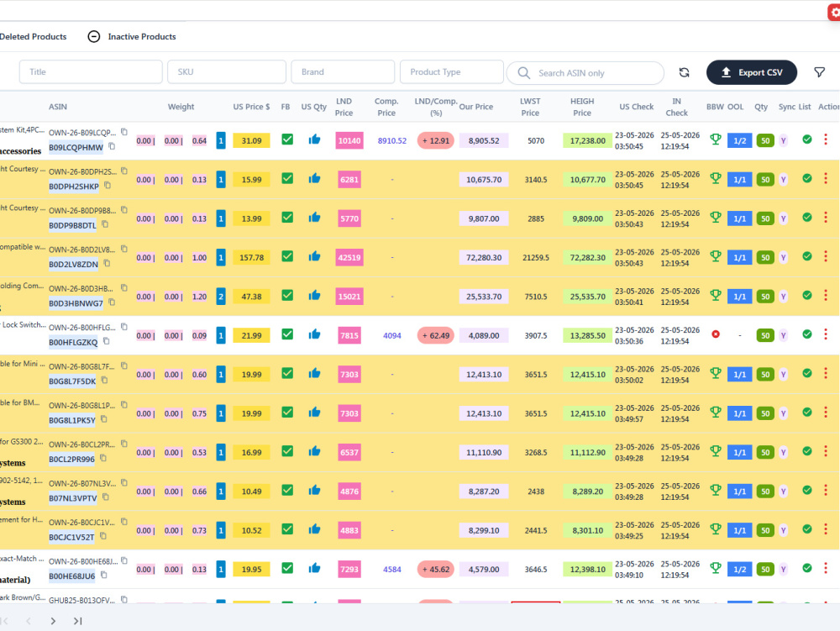
Task: Focus the Title filter field
Action: [91, 71]
